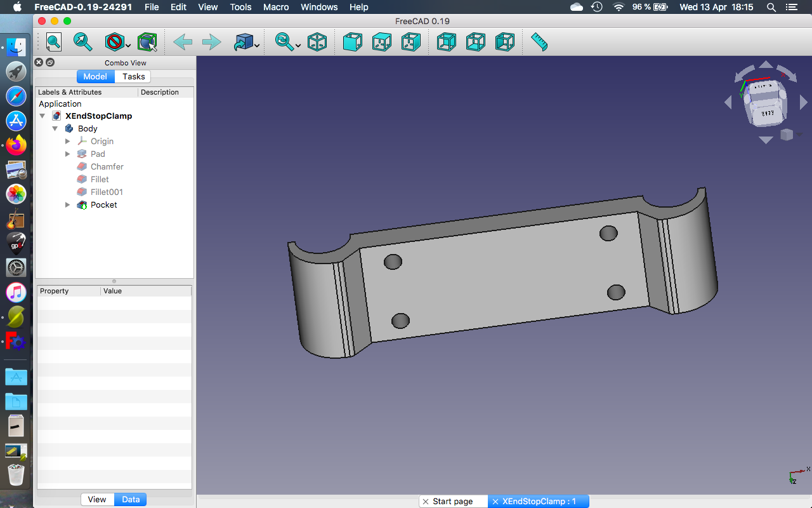Click the Forward navigation arrow
Screen dimensions: 812x508
point(211,42)
